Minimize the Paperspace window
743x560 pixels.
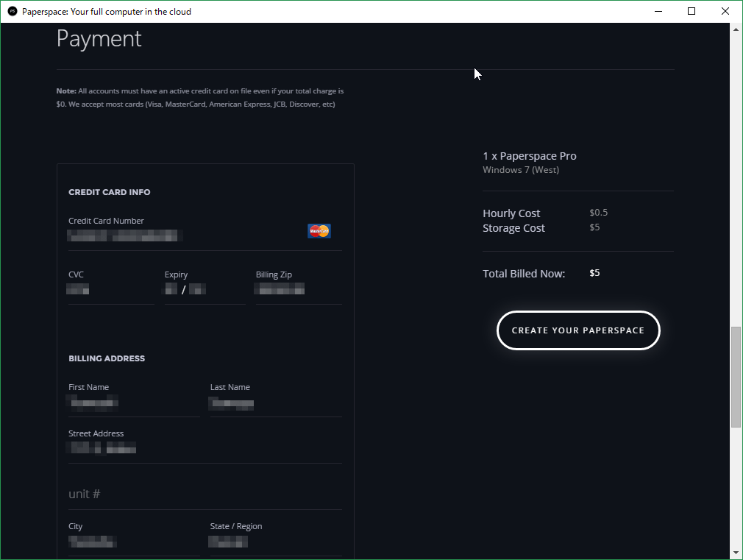(x=658, y=11)
